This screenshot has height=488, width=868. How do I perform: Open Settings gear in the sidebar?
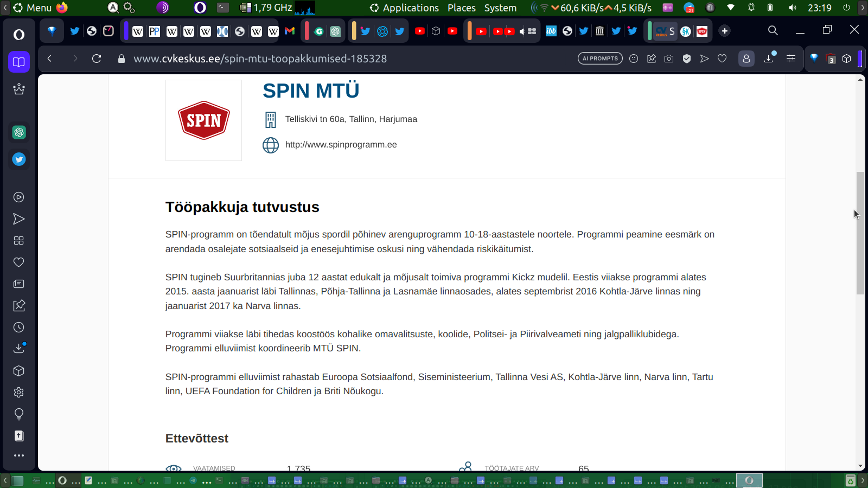[x=19, y=393]
